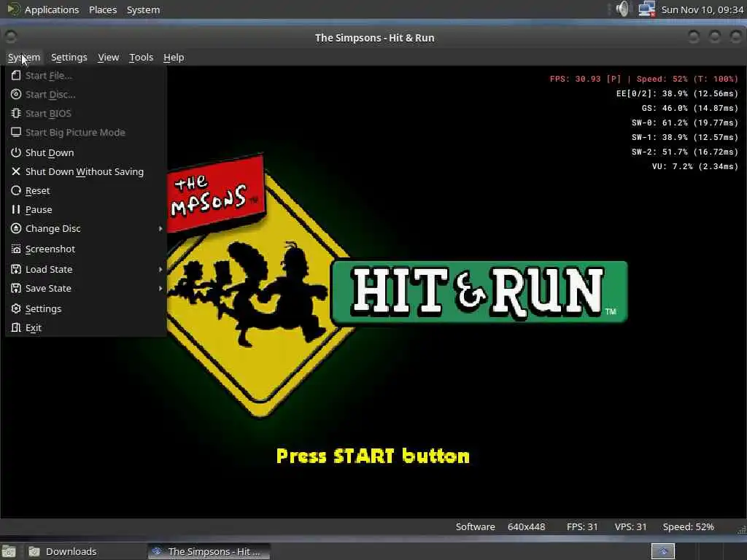Screen dimensions: 747x560
Task: Click the window title The Simpsons - Hit & Run
Action: (374, 38)
